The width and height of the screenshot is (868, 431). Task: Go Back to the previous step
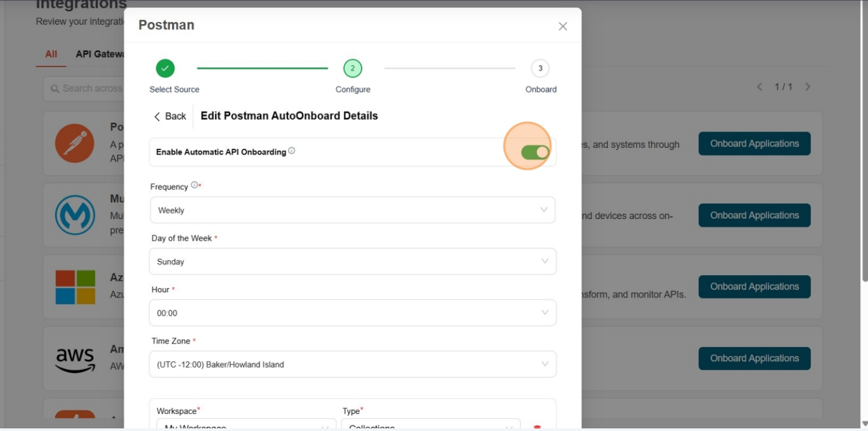(170, 116)
